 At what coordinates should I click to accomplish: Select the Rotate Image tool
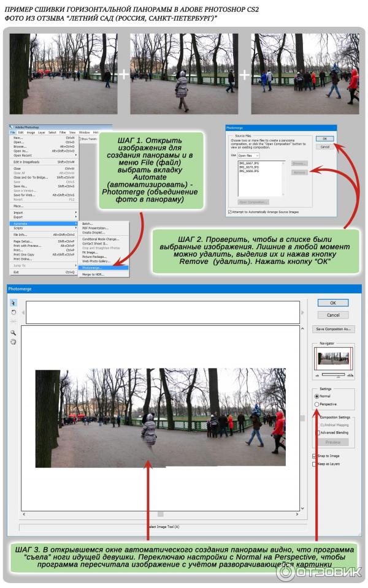(x=13, y=312)
